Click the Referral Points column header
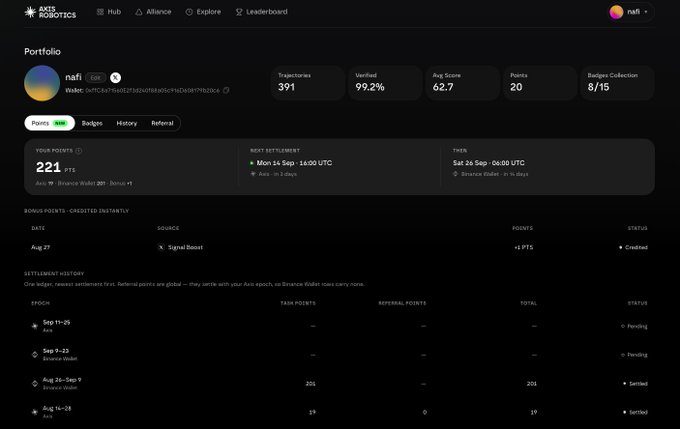The height and width of the screenshot is (429, 680). point(402,303)
